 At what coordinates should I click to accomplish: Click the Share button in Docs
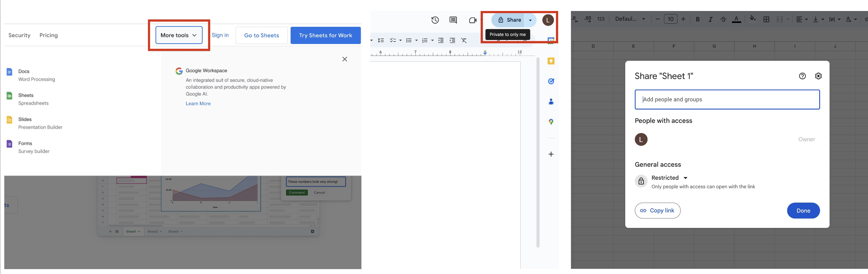pyautogui.click(x=508, y=20)
